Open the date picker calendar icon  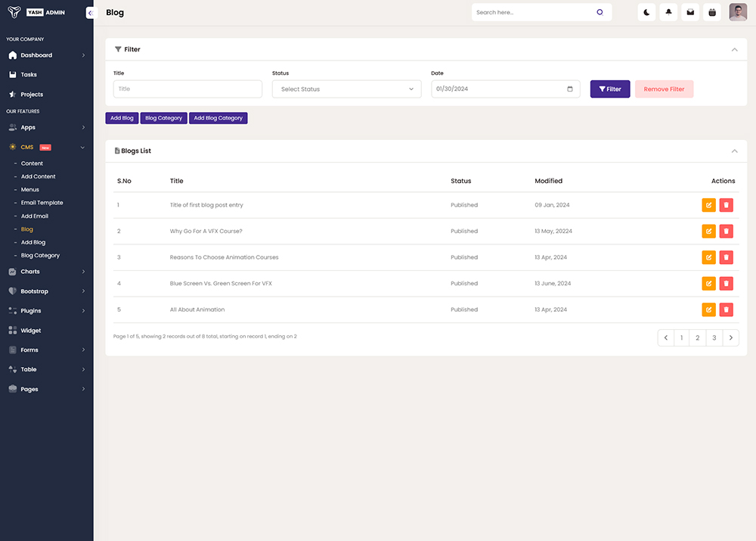pos(570,89)
